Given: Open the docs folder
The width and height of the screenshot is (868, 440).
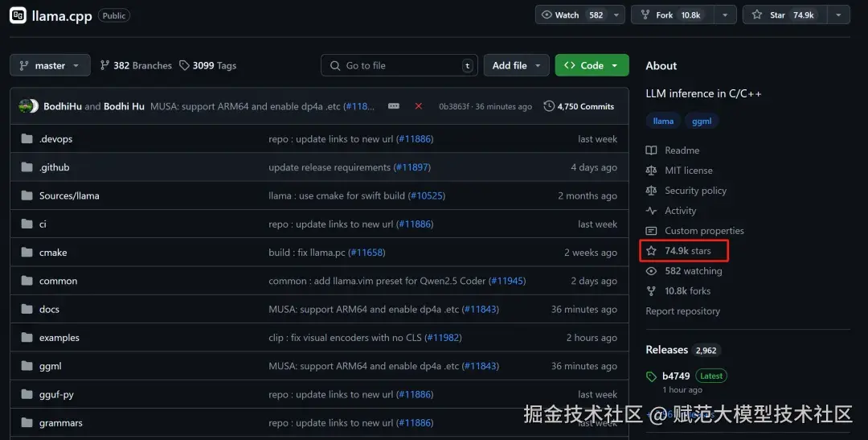Looking at the screenshot, I should [49, 309].
